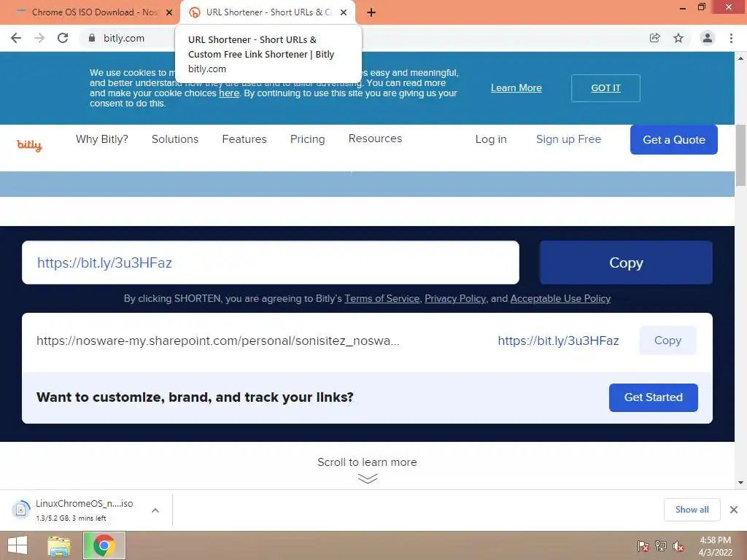Open the Why Bitly? menu
Screen dimensions: 747x560
pos(102,139)
